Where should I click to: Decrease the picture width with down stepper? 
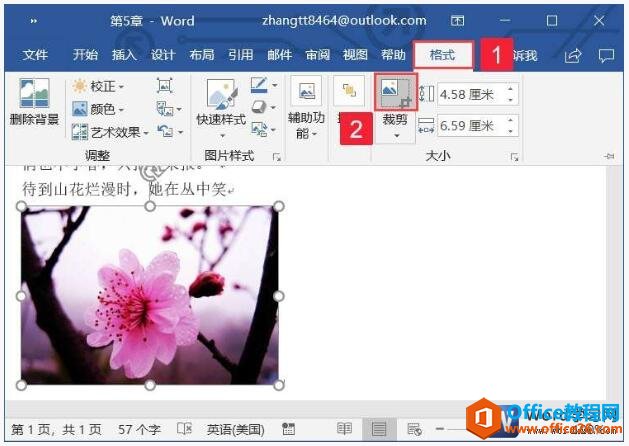511,131
